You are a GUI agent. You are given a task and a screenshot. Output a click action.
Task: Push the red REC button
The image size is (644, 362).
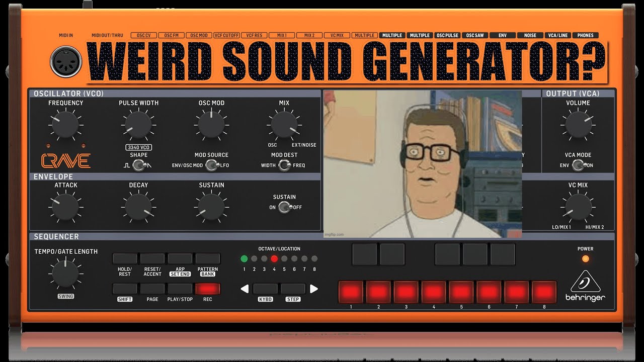[x=208, y=289]
